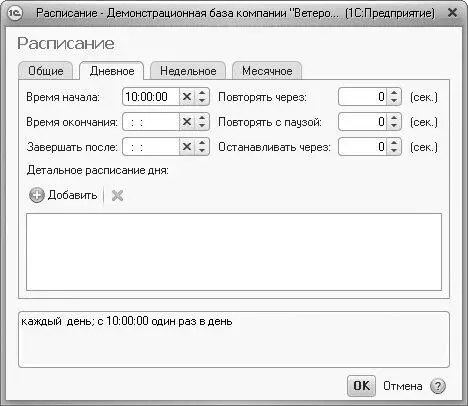Screen dimensions: 468x406
Task: Increase Останавливать через seconds value
Action: [394, 143]
